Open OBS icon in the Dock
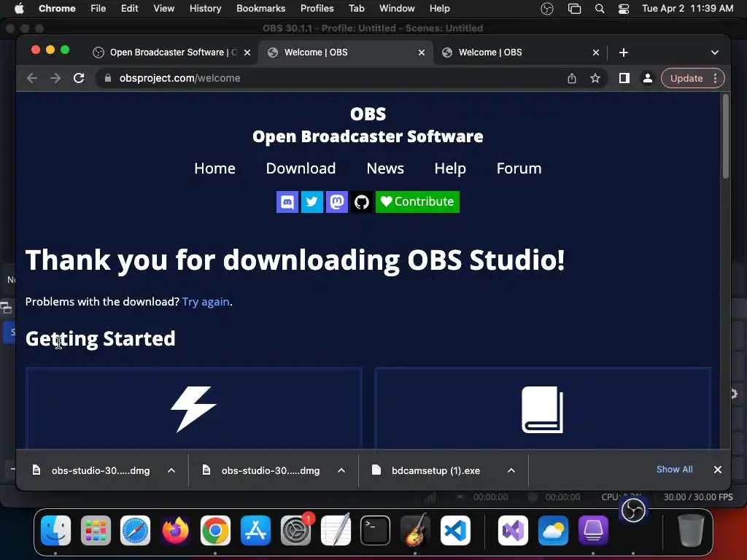 click(633, 511)
